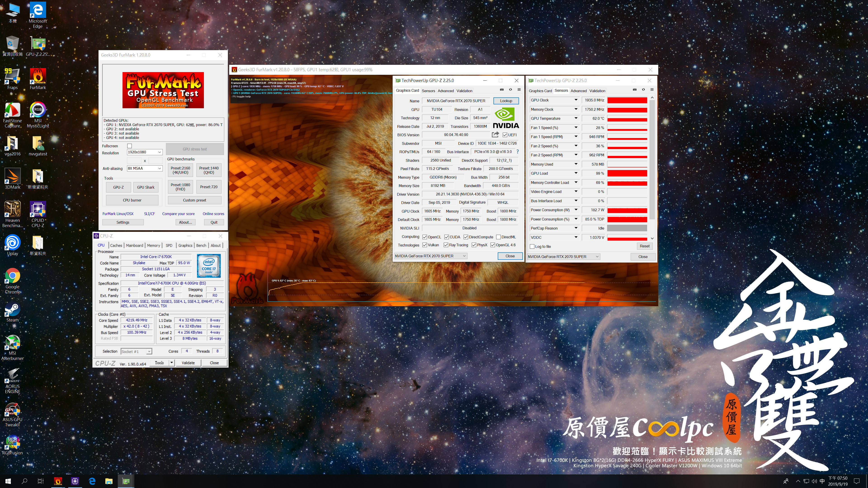
Task: Open CPUID CPU-Z desktop icon
Action: click(x=38, y=214)
